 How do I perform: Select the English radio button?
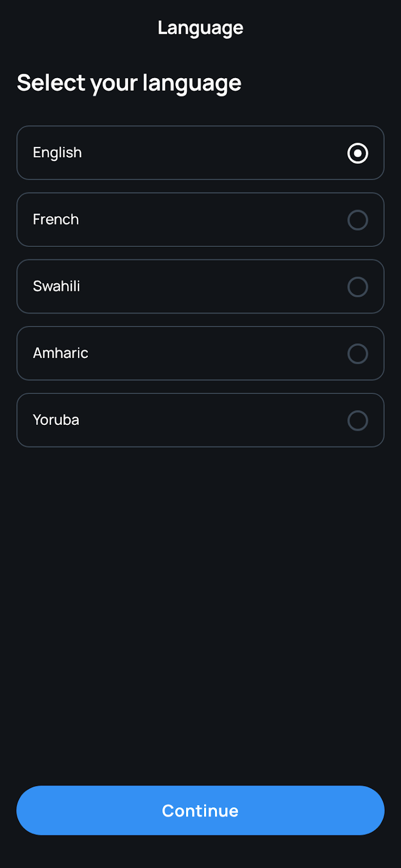pos(358,153)
